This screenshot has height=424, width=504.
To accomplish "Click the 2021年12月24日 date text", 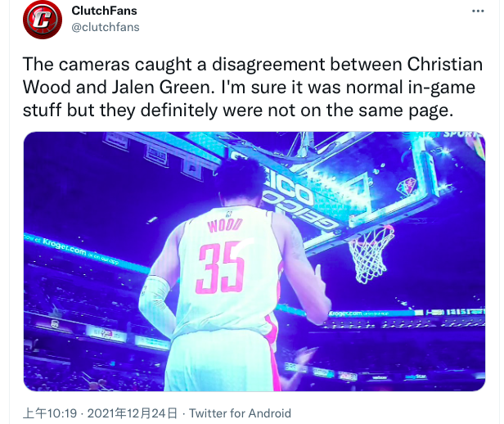I will pyautogui.click(x=132, y=413).
